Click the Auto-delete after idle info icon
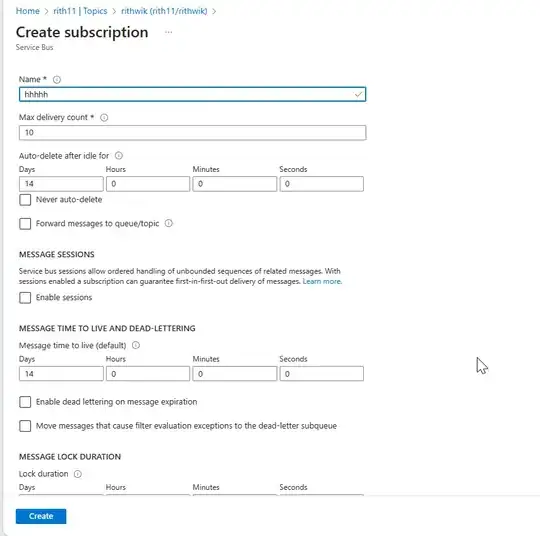 (119, 156)
